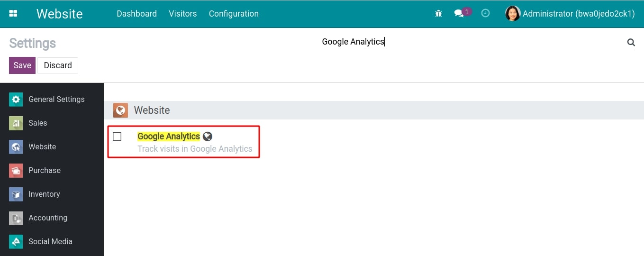This screenshot has width=644, height=256.
Task: Click the General Settings gear icon
Action: [16, 100]
